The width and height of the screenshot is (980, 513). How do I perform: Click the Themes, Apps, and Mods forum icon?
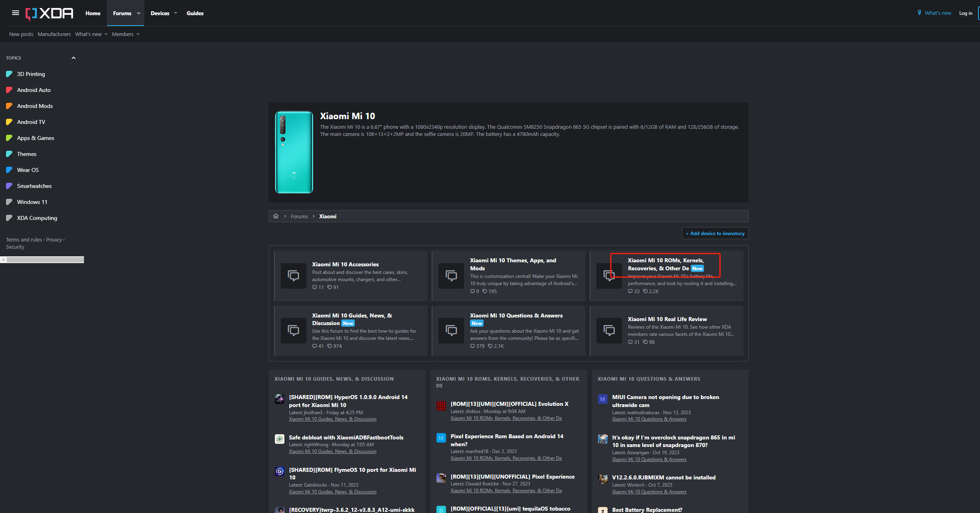coord(451,275)
